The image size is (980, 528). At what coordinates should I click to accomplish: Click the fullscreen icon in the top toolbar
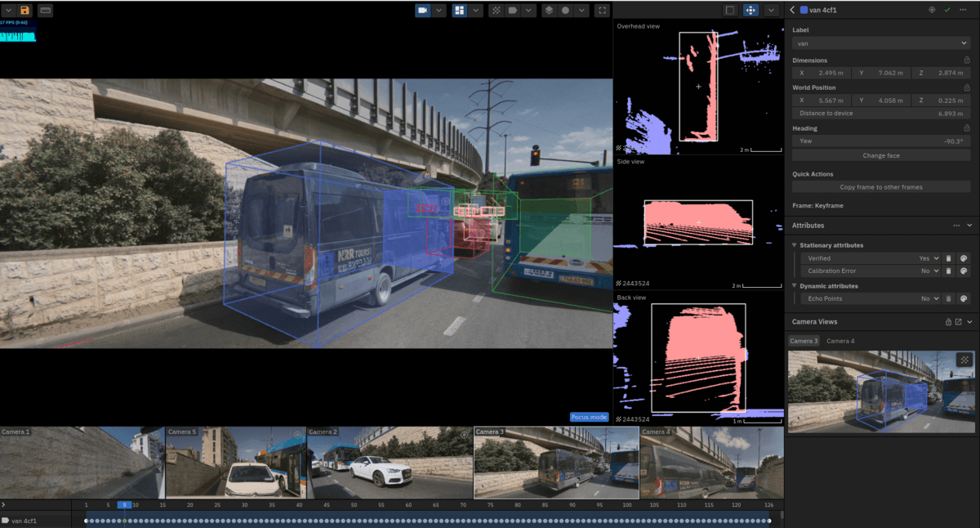coord(602,10)
